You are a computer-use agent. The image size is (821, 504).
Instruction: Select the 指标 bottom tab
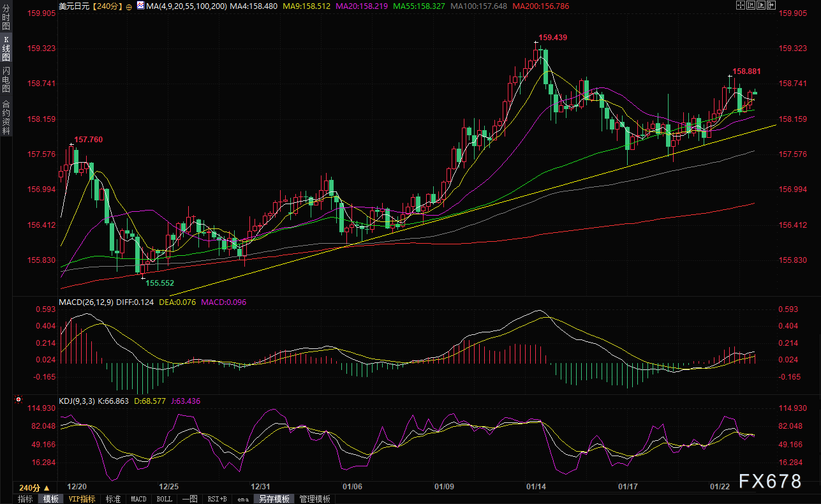pos(26,499)
